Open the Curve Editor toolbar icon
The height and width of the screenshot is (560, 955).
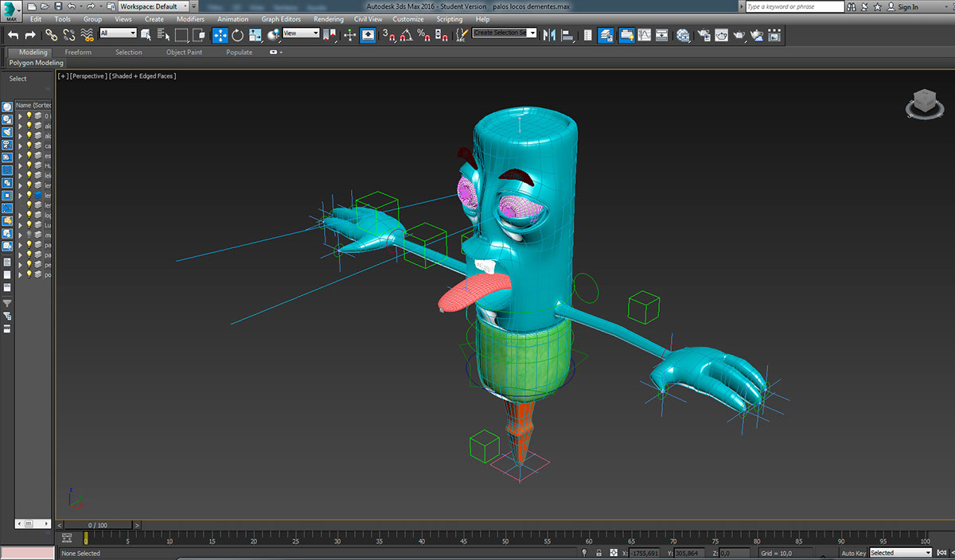tap(643, 35)
